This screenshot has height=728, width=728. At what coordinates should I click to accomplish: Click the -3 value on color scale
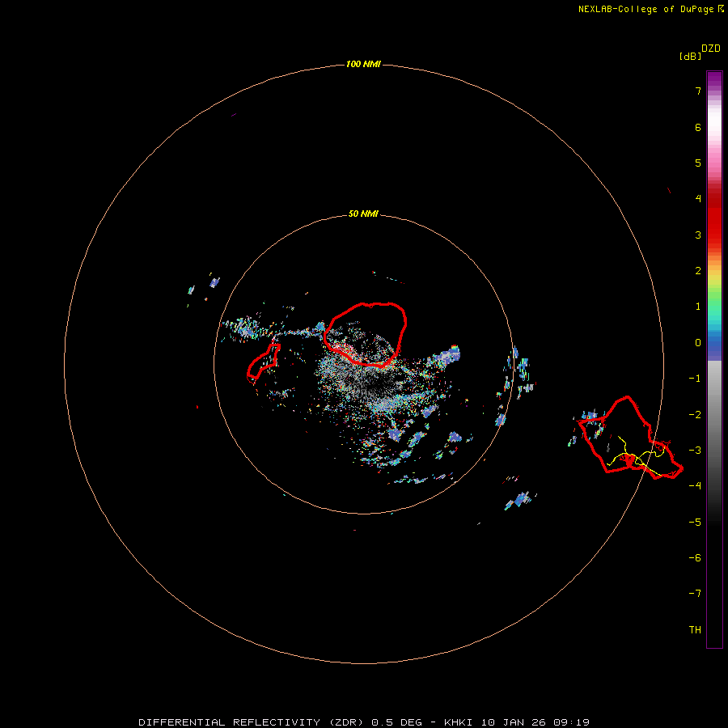pyautogui.click(x=695, y=451)
